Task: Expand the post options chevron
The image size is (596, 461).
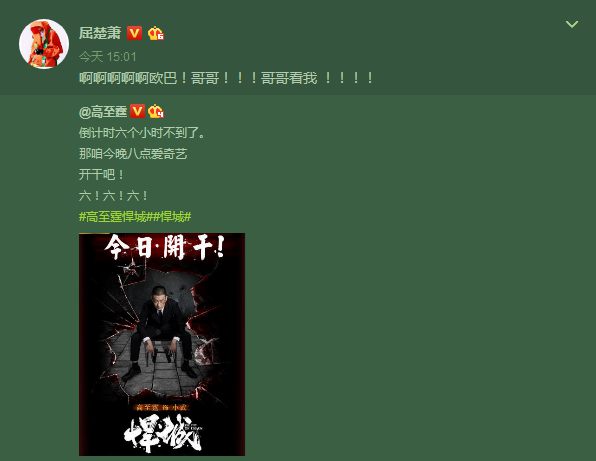Action: tap(572, 24)
